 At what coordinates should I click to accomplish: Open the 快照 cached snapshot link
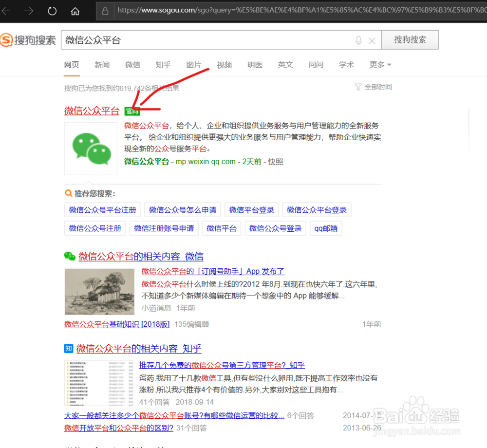tap(276, 162)
